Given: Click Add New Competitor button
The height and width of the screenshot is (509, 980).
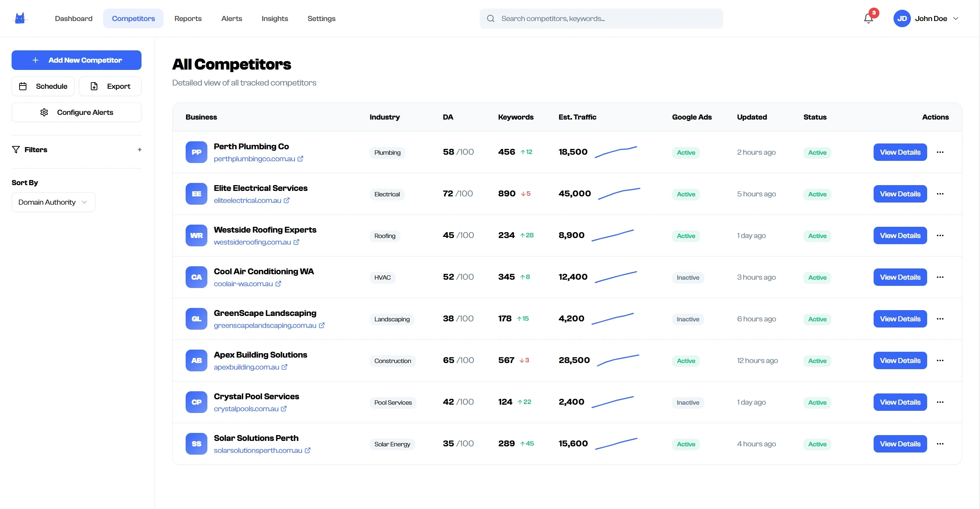Looking at the screenshot, I should pos(76,60).
